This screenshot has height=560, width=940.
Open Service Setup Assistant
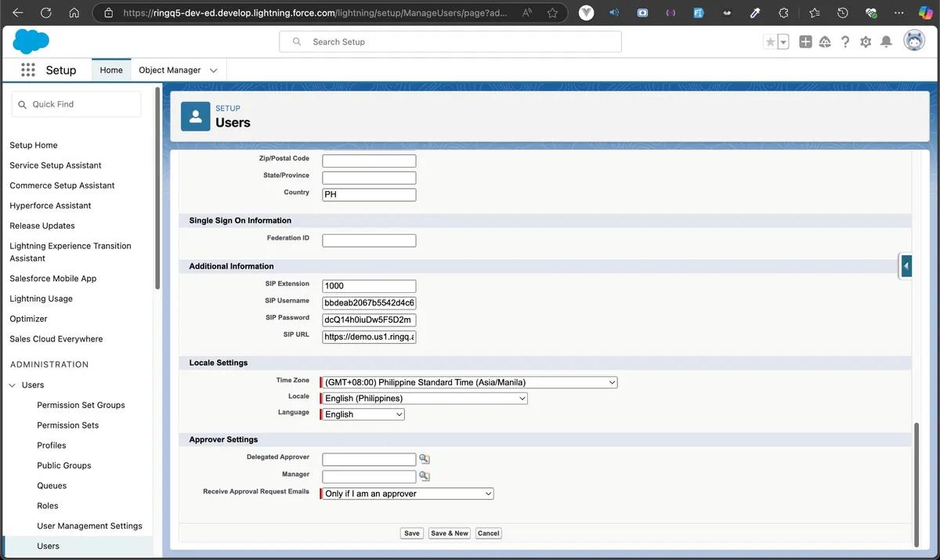[56, 165]
